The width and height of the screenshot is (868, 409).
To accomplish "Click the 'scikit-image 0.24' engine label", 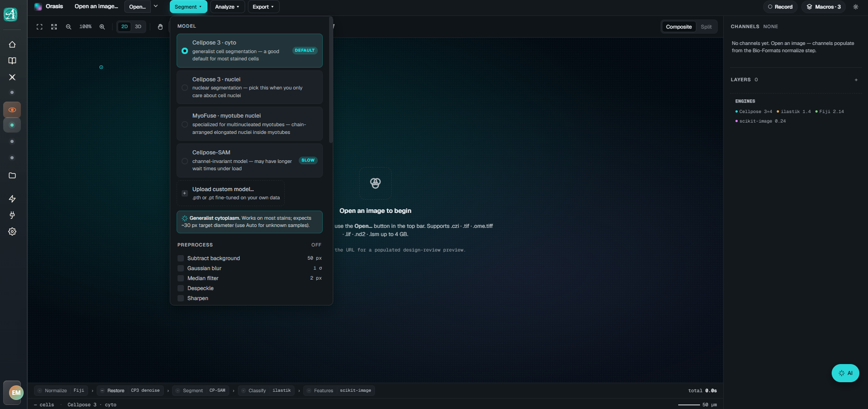I will [x=760, y=121].
